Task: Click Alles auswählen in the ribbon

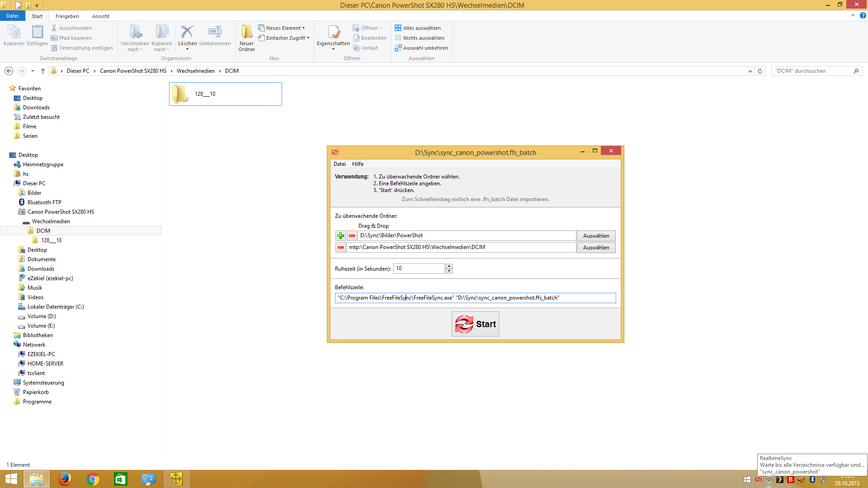Action: 418,28
